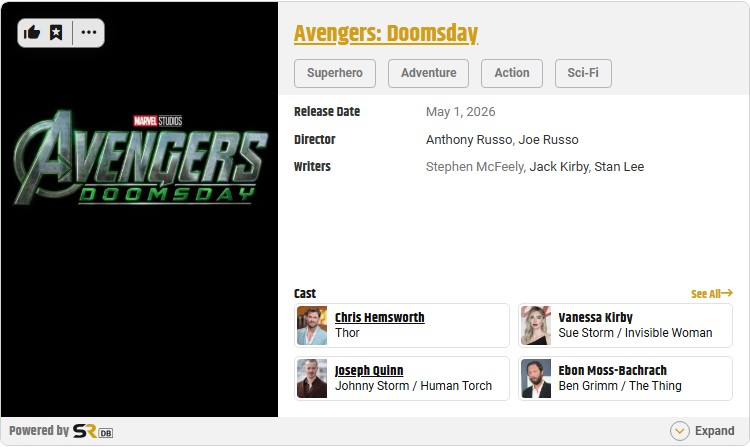Viewport: 750px width, 447px height.
Task: Click the SR DB logo in footer
Action: click(x=93, y=431)
